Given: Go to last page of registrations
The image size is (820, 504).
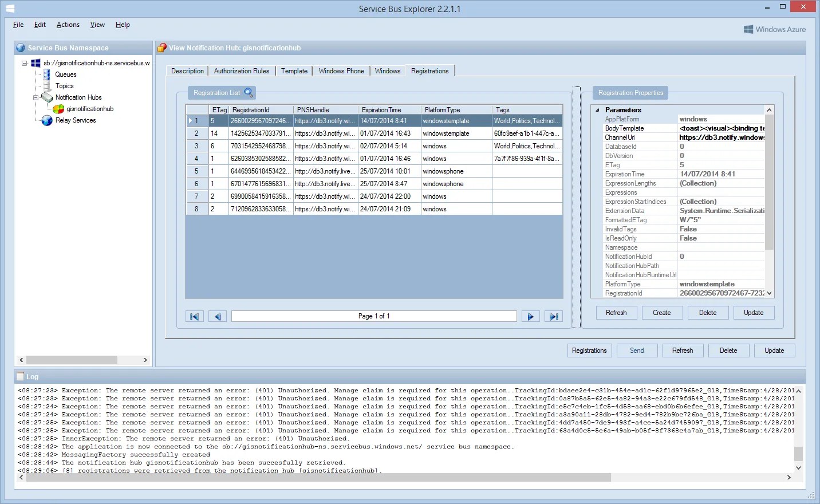Looking at the screenshot, I should tap(554, 316).
